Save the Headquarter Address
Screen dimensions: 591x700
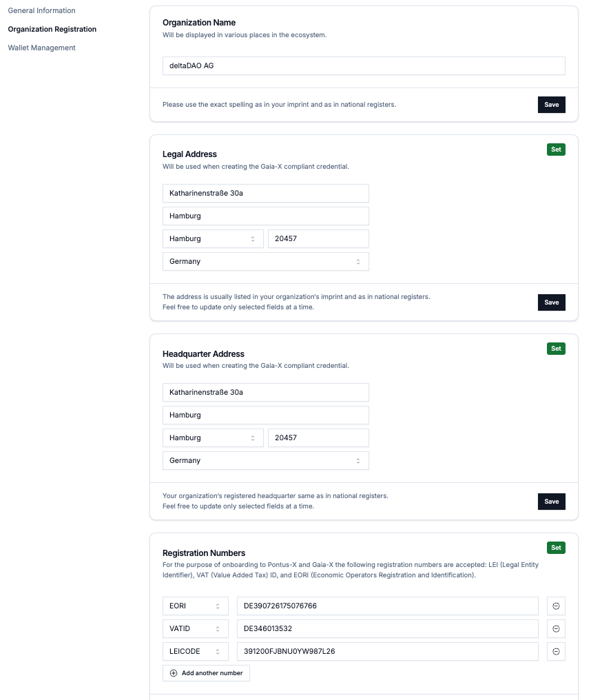(551, 502)
